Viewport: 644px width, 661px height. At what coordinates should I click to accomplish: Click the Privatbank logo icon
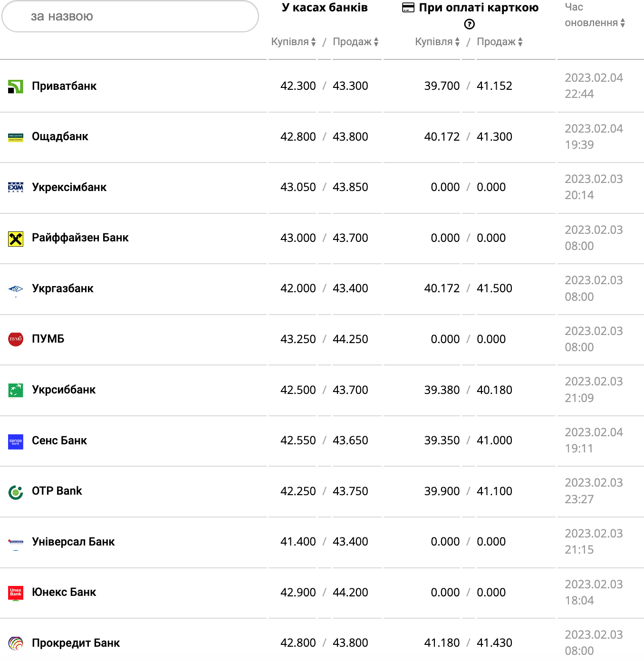click(x=16, y=86)
